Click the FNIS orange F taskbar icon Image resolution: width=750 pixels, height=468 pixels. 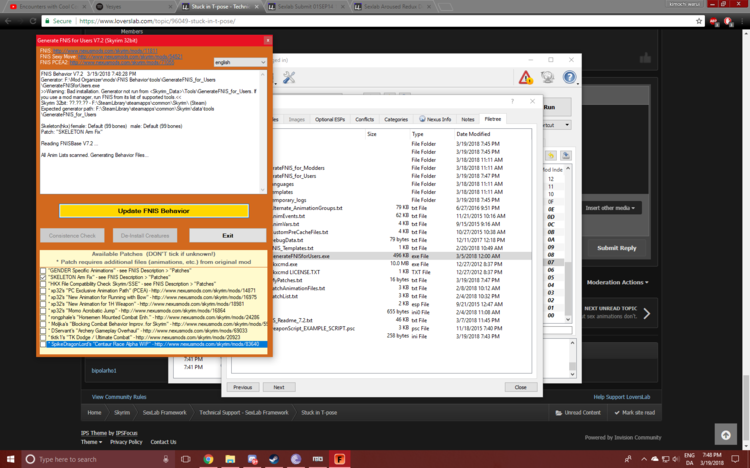[339, 459]
